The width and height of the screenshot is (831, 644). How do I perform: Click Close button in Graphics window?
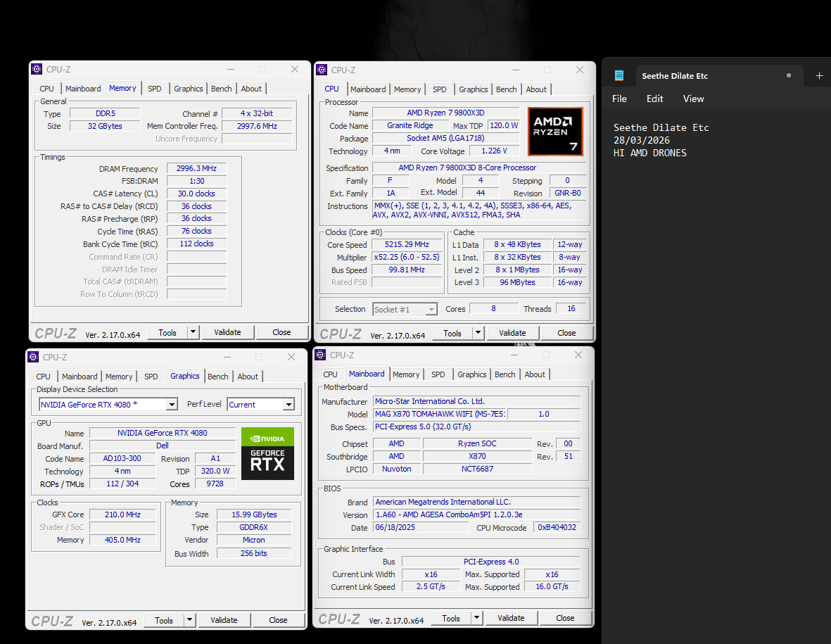pyautogui.click(x=278, y=620)
